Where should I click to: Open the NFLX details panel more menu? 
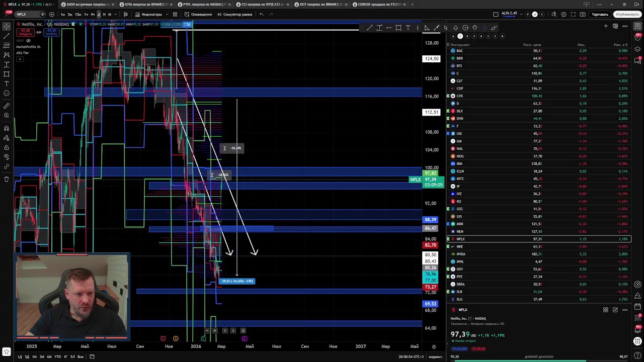click(625, 310)
